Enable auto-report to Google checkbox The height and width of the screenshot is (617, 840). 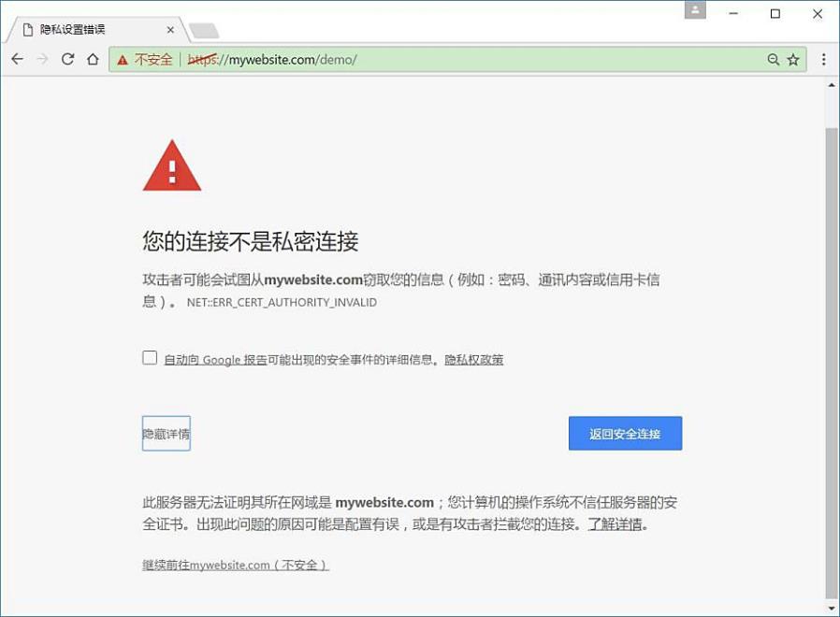(x=150, y=358)
